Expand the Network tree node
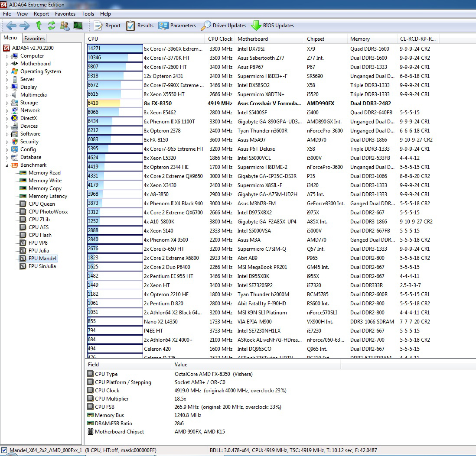The height and width of the screenshot is (456, 476). [7, 111]
